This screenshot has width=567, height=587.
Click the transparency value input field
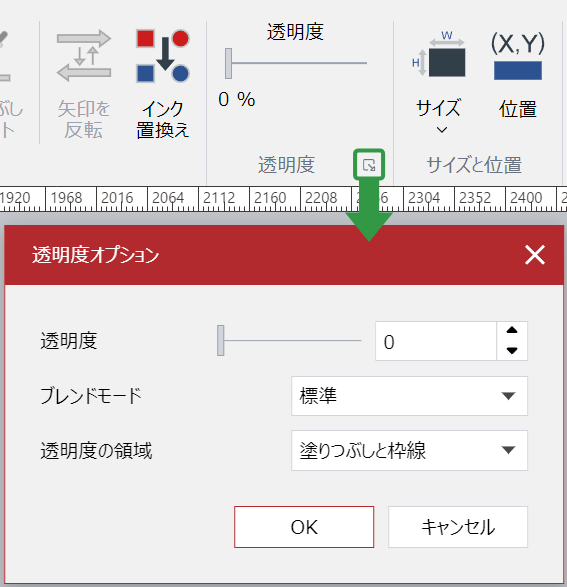click(436, 341)
